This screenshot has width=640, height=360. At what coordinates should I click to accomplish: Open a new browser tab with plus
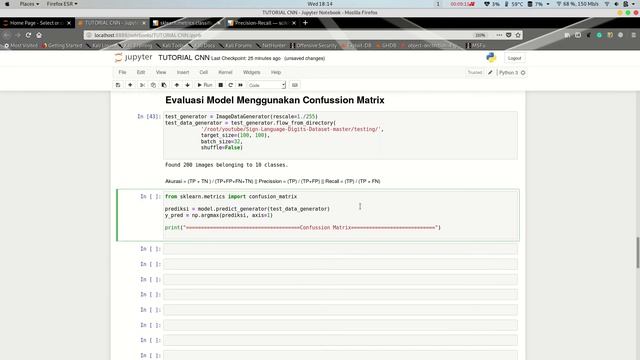305,23
